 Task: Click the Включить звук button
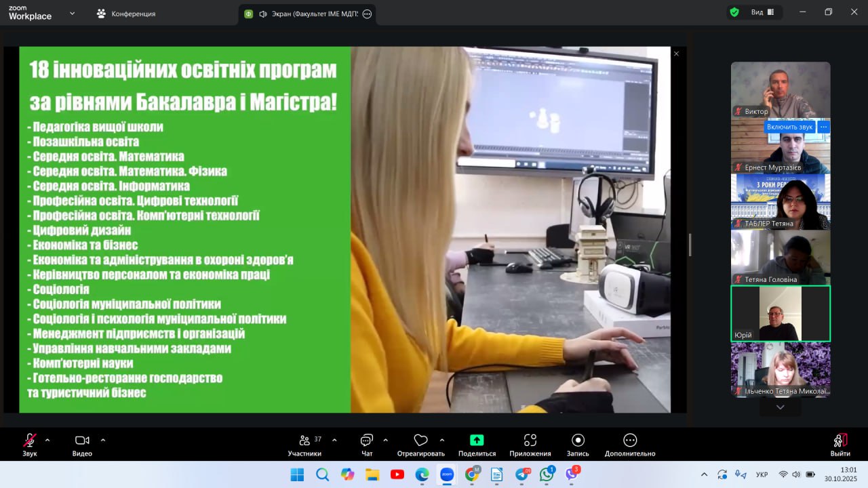pyautogui.click(x=789, y=127)
